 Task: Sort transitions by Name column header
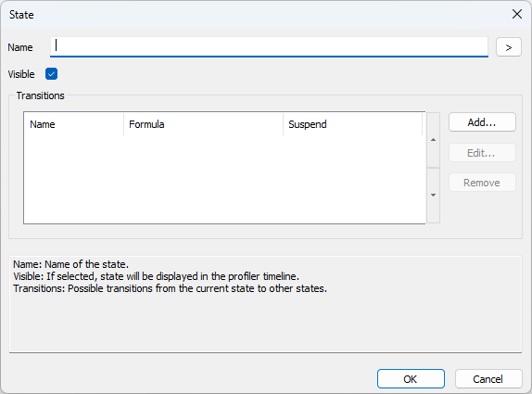pos(73,124)
